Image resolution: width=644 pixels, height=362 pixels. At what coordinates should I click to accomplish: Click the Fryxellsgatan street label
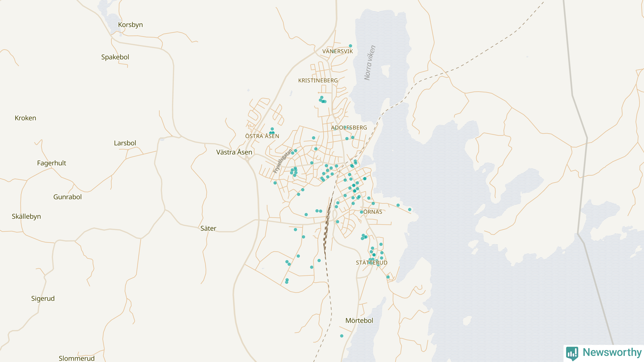coord(283,161)
